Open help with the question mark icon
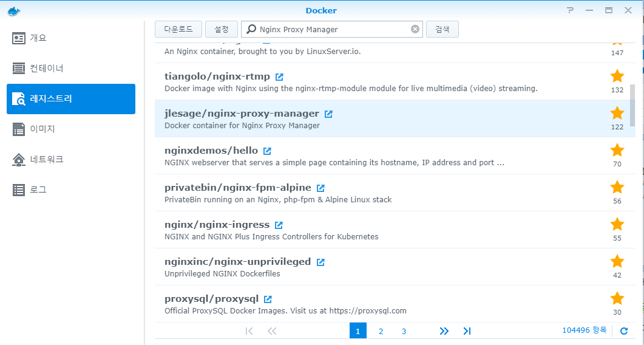The image size is (644, 345). coord(570,10)
